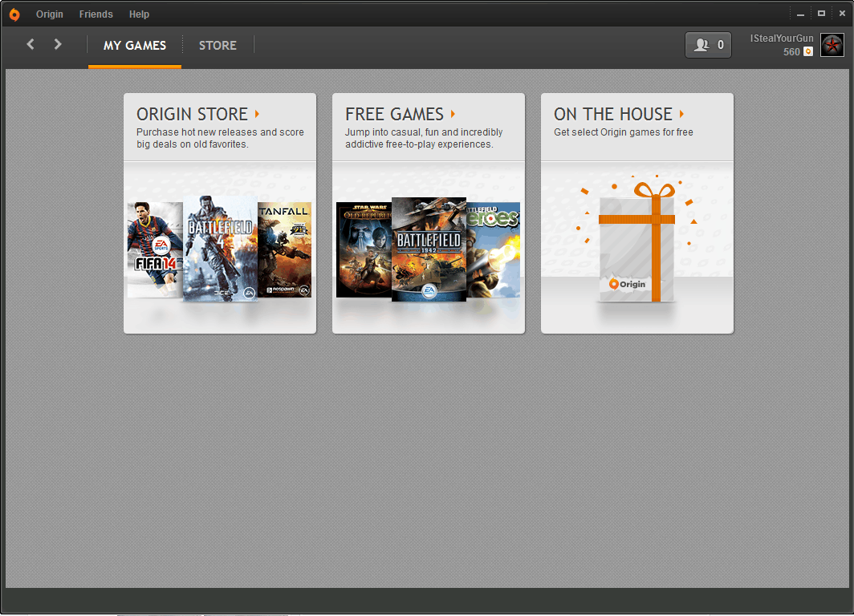
Task: Open the ORIGIN STORE heading link
Action: coord(192,114)
